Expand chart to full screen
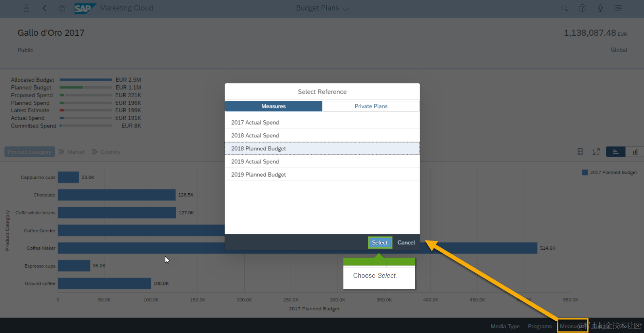Screen dimensions: 644x333 (x=596, y=152)
